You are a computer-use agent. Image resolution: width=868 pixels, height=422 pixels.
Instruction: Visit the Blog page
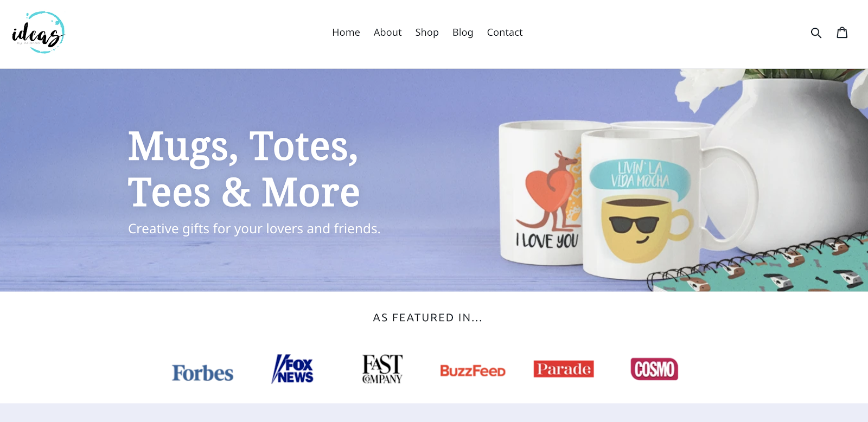coord(463,33)
